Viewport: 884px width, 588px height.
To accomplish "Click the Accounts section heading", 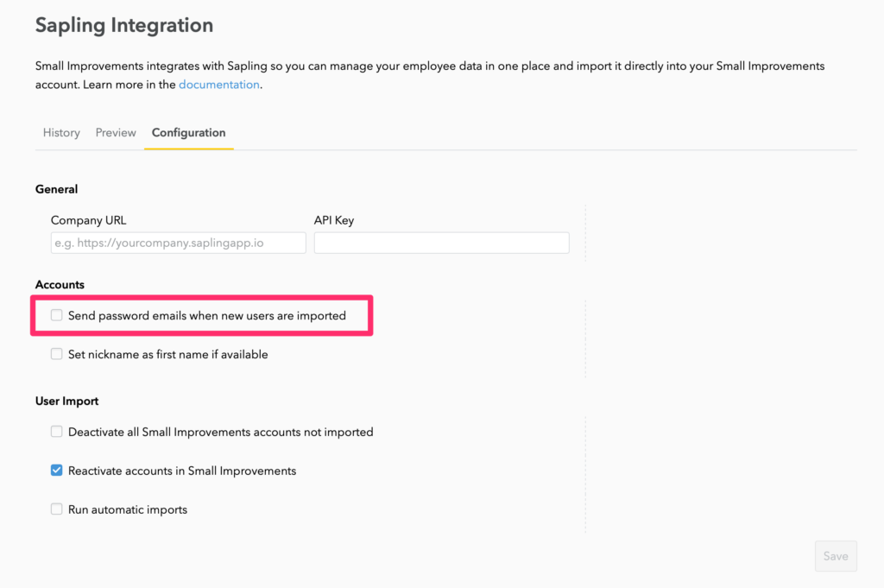I will tap(60, 285).
